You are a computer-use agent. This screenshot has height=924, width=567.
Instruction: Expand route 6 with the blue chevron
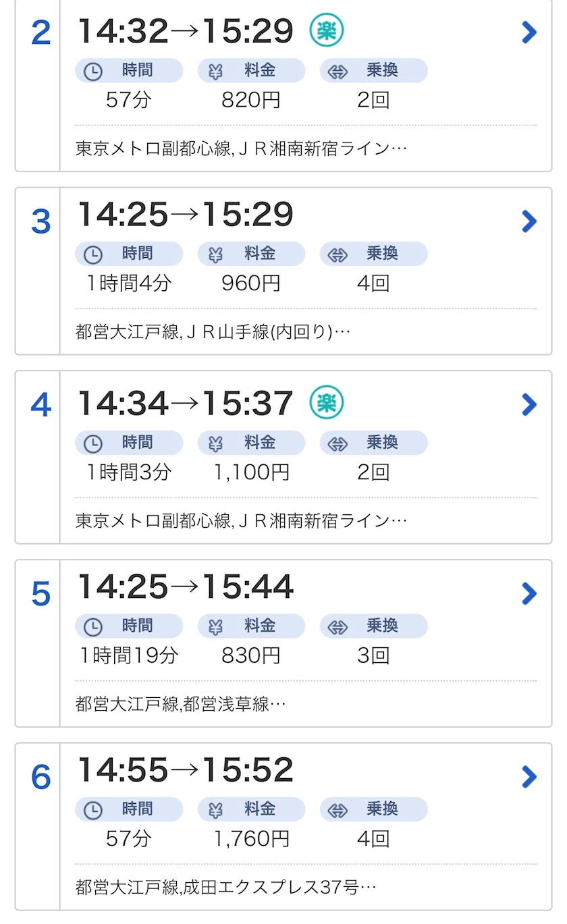[529, 777]
